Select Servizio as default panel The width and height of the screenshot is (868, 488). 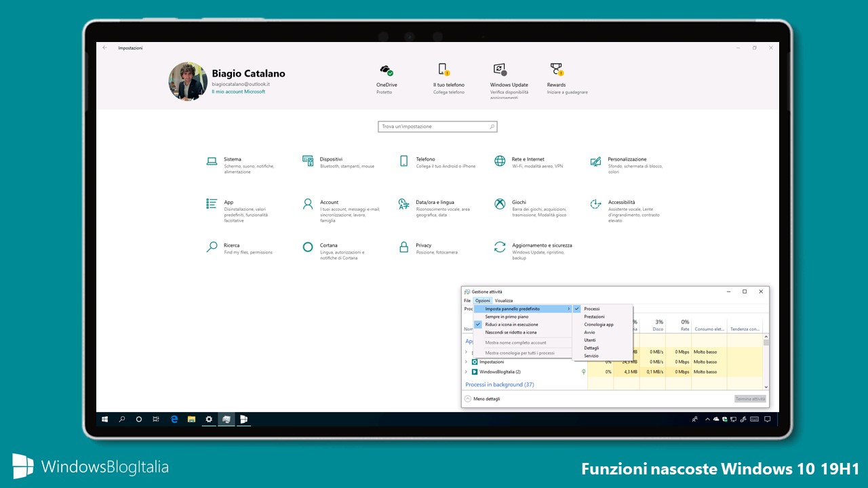[x=603, y=356]
